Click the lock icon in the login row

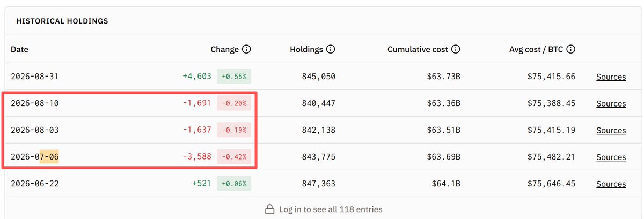coord(270,209)
